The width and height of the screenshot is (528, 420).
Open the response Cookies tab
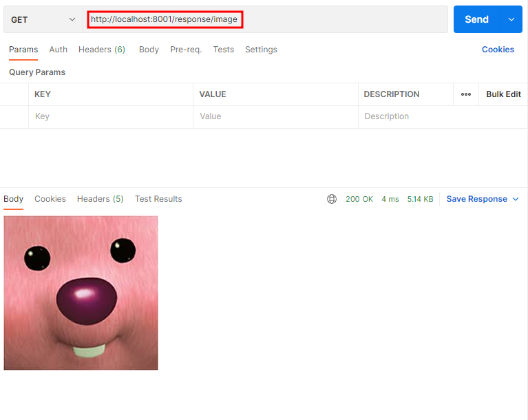click(x=50, y=199)
